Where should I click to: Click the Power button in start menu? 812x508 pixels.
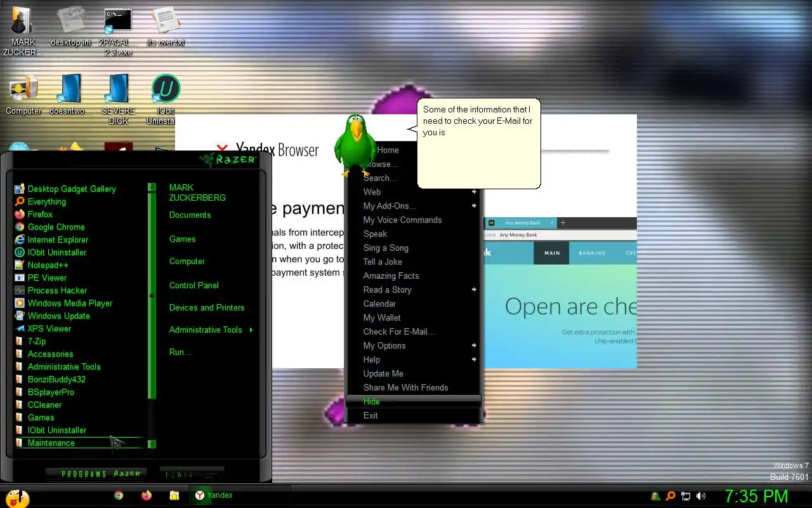[x=192, y=474]
